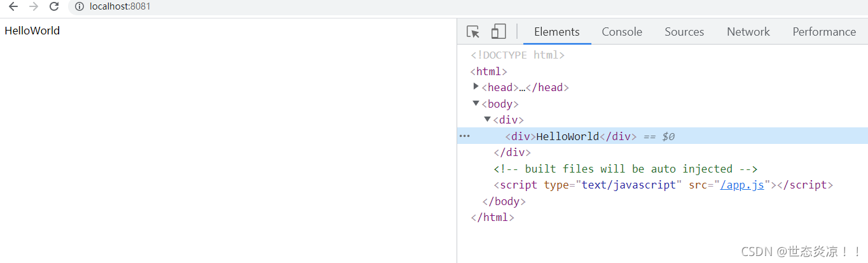Click the HelloWorld text on the page
The height and width of the screenshot is (263, 868).
[x=32, y=30]
